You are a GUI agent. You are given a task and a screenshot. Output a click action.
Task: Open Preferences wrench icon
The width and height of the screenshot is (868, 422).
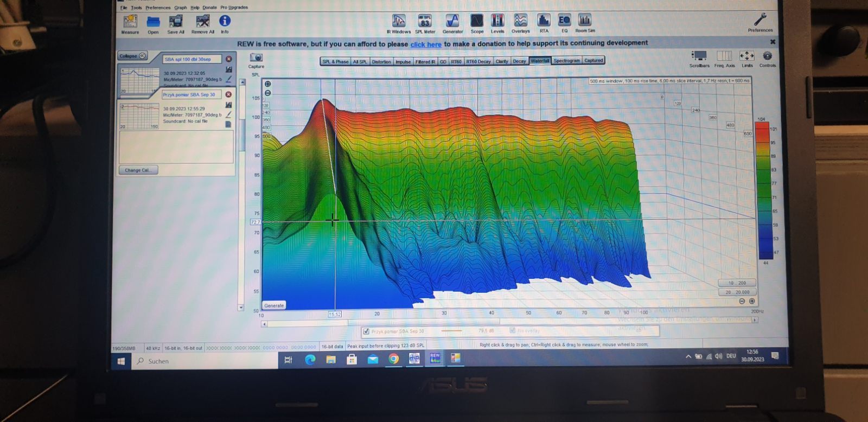point(760,20)
